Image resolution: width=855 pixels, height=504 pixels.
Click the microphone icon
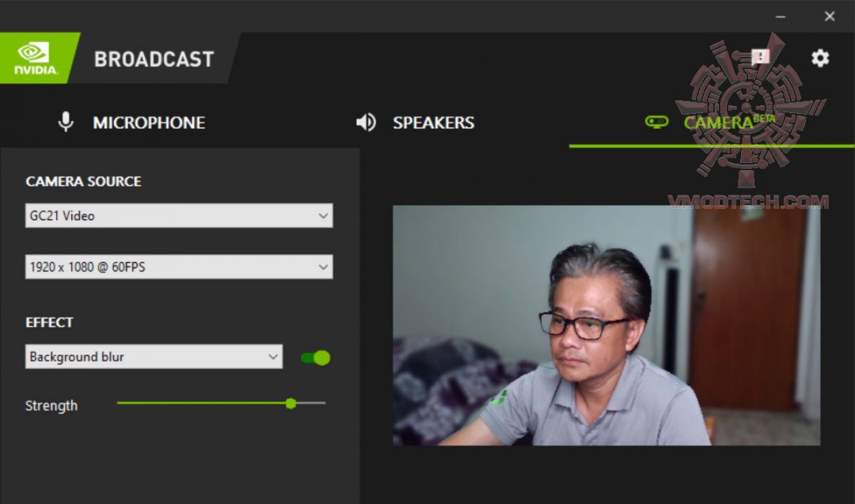point(66,122)
